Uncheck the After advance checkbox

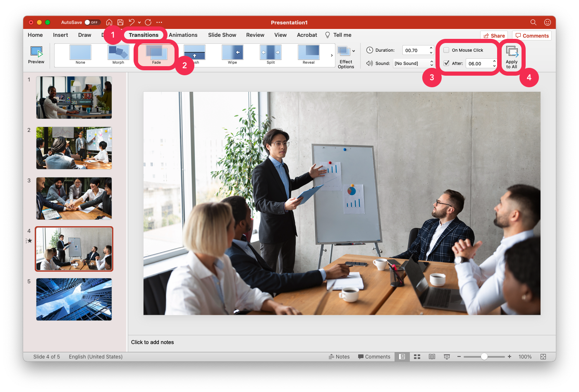coord(446,63)
